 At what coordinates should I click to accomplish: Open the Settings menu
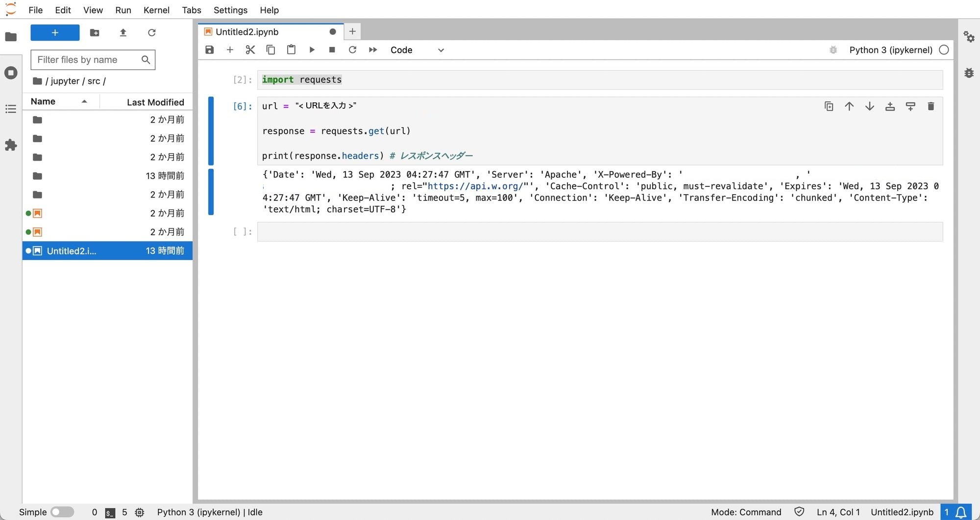[x=230, y=10]
